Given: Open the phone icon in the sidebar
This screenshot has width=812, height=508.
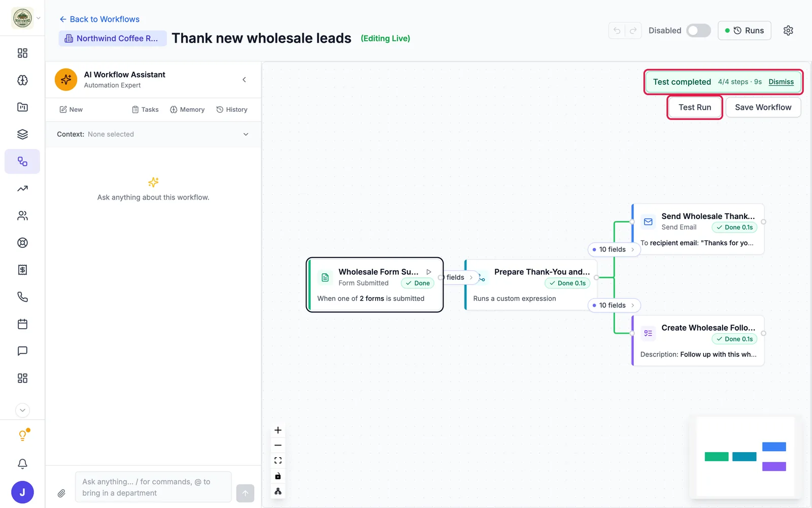Looking at the screenshot, I should click(22, 297).
